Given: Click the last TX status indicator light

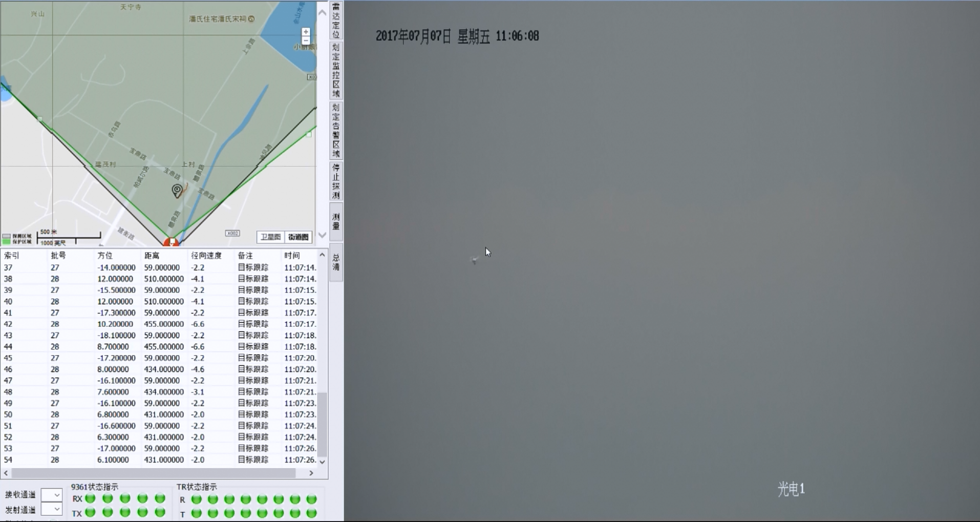Looking at the screenshot, I should (160, 512).
